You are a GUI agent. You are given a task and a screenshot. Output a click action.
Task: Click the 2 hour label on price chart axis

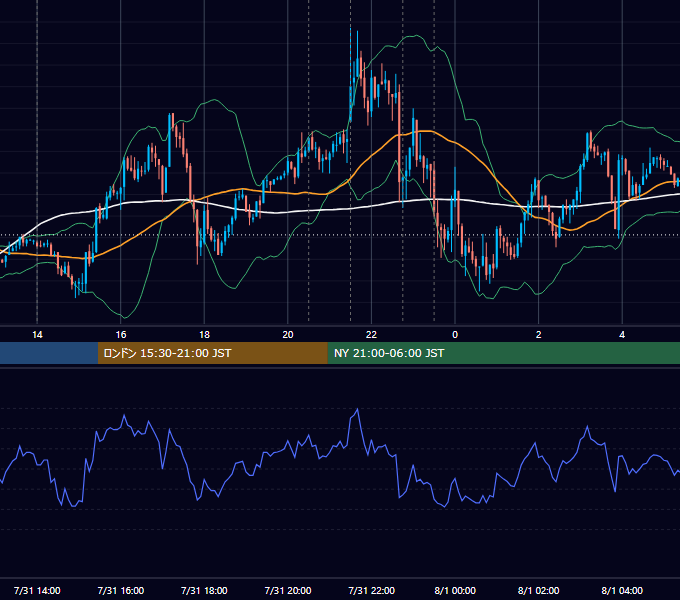pos(539,335)
